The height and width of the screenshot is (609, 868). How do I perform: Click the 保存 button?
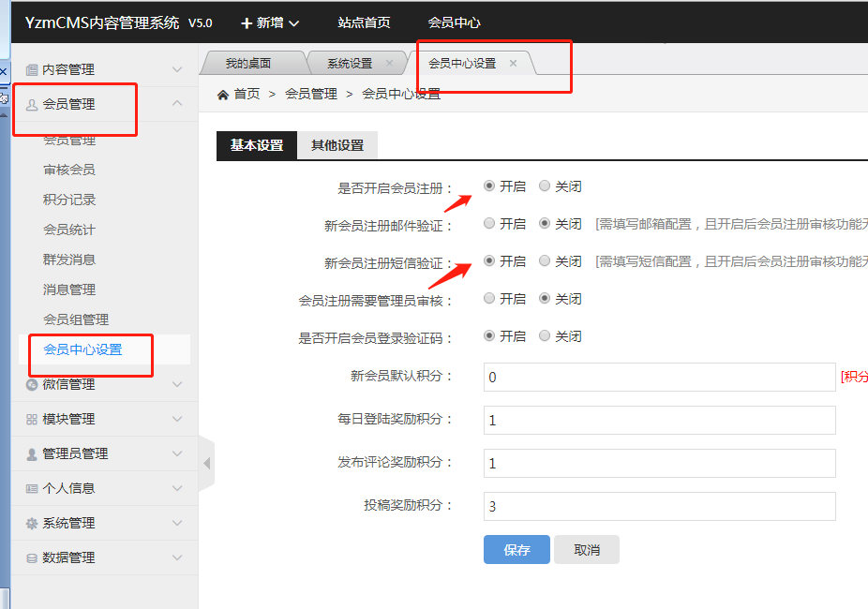coord(516,550)
